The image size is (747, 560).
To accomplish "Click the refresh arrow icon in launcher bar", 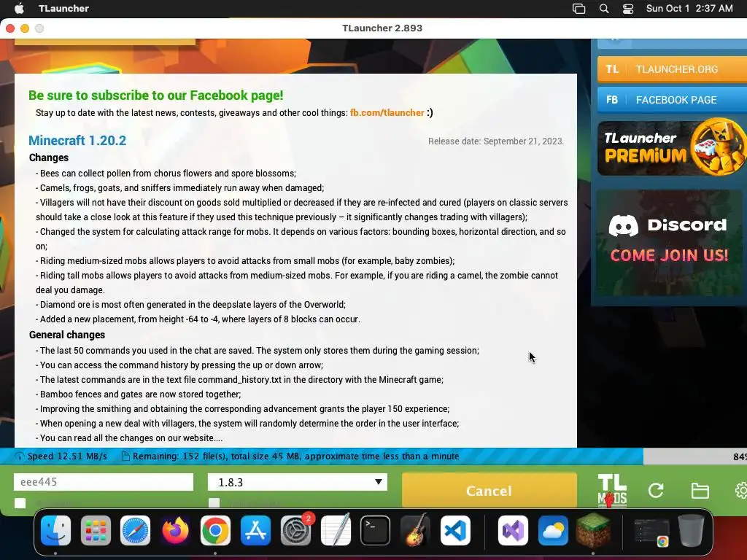I will (x=656, y=491).
